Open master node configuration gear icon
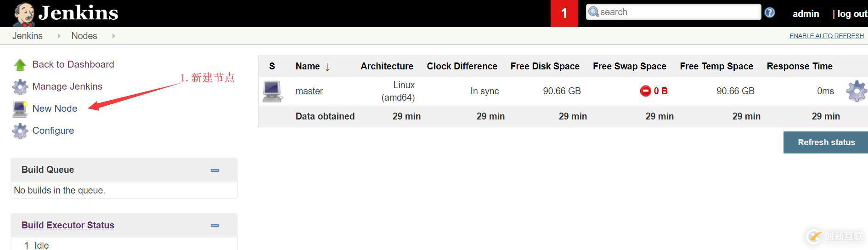 tap(856, 91)
